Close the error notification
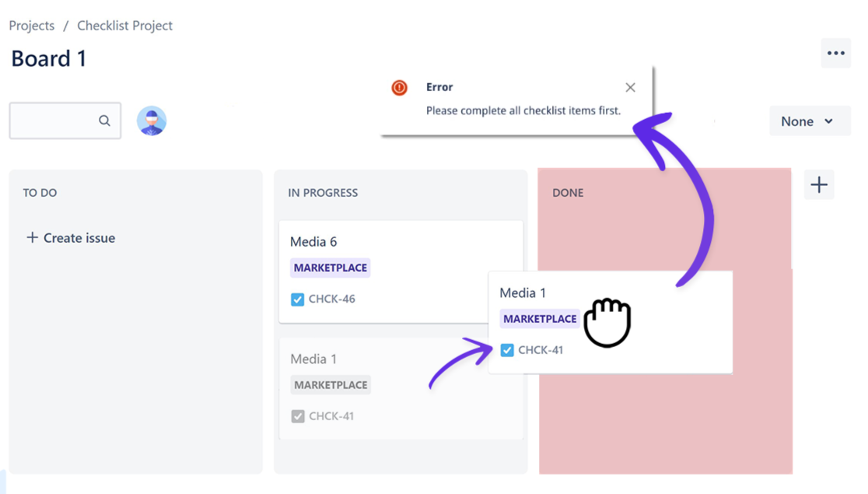This screenshot has width=868, height=494. 630,88
